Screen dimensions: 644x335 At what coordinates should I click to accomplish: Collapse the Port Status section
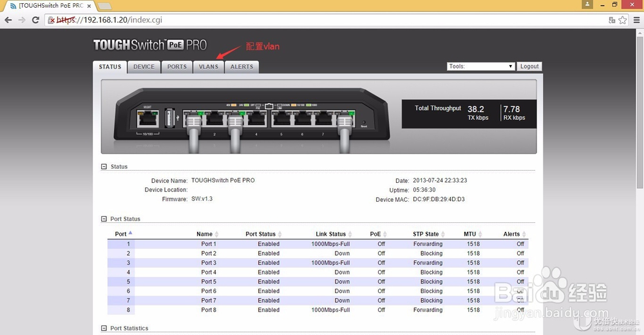[104, 218]
